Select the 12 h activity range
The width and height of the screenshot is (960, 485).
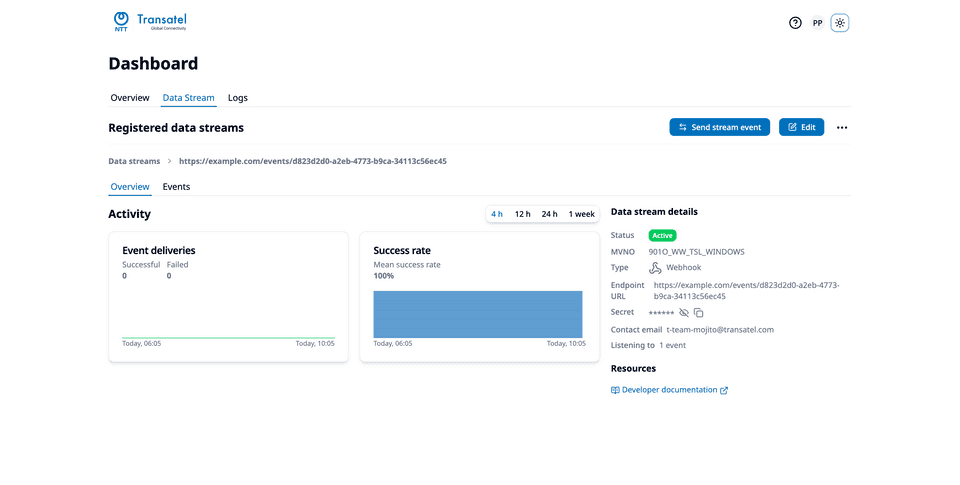point(522,214)
